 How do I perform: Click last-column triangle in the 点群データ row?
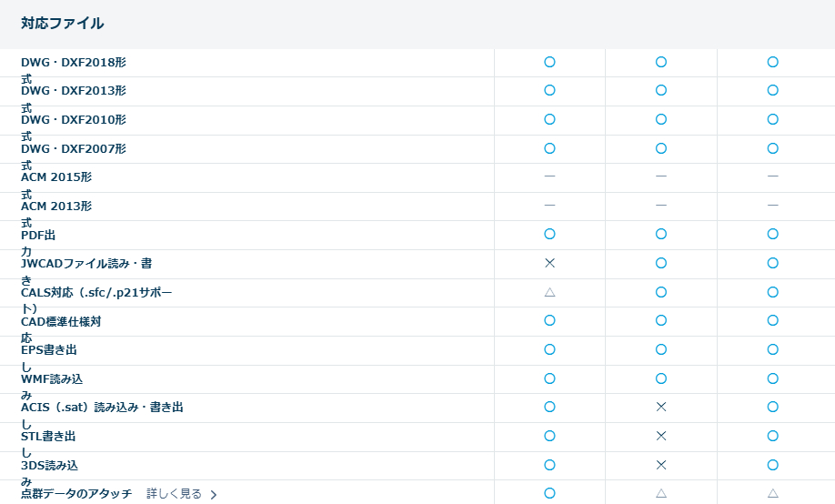pos(772,493)
